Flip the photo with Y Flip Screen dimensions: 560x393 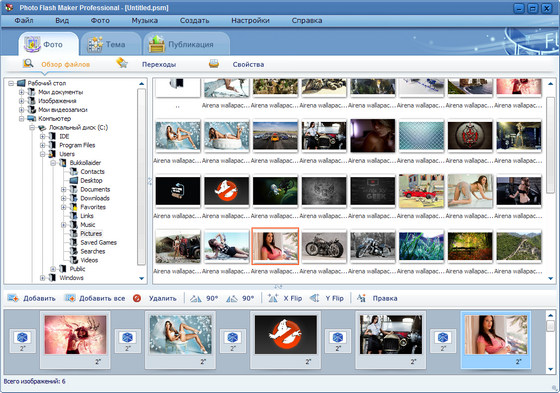[x=315, y=298]
